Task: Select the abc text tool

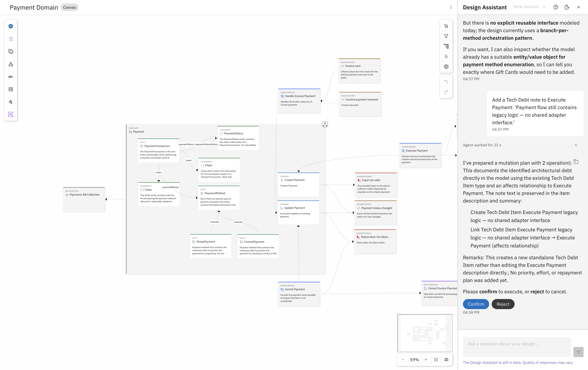Action: point(11,77)
